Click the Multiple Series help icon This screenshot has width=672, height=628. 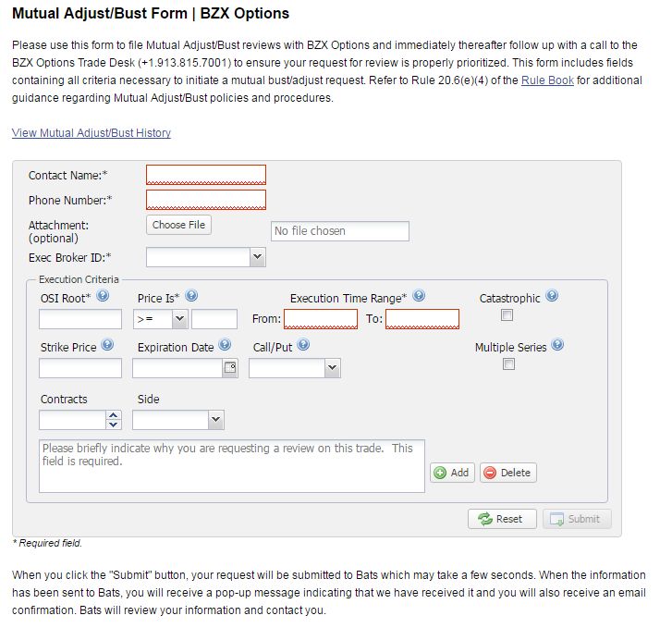pos(557,344)
